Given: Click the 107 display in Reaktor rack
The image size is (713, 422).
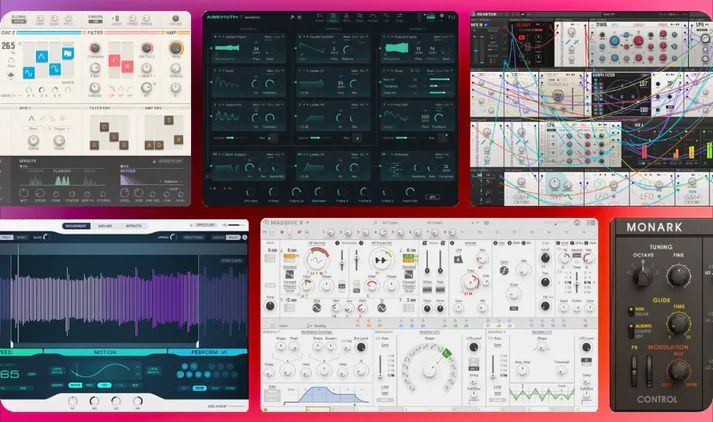Looking at the screenshot, I should point(643,84).
